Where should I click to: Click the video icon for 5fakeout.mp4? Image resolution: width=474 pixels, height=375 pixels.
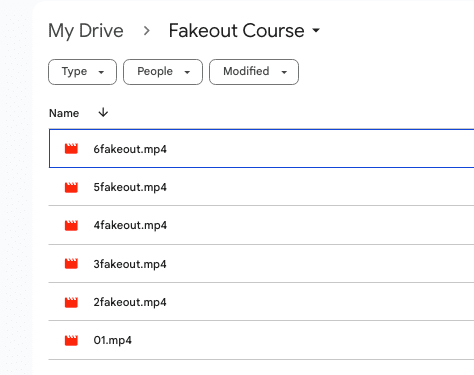click(71, 187)
